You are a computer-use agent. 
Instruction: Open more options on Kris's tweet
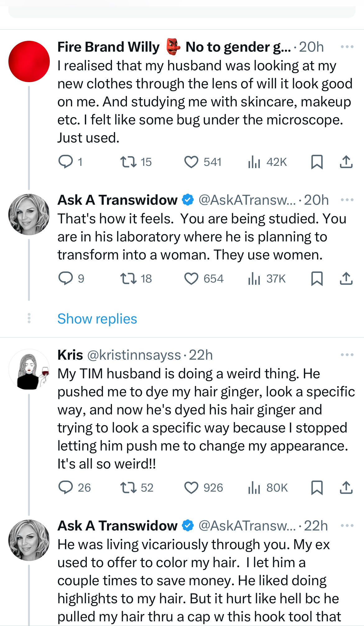coord(347,355)
